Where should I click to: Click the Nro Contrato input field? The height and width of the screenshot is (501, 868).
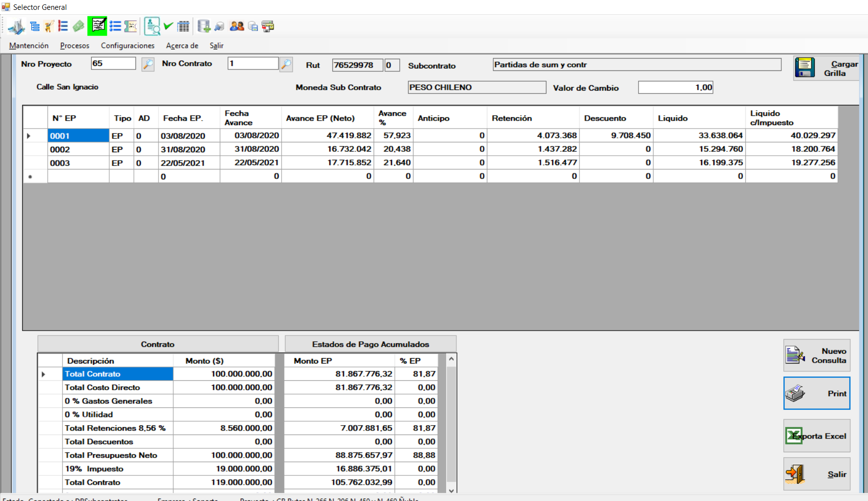pos(253,64)
